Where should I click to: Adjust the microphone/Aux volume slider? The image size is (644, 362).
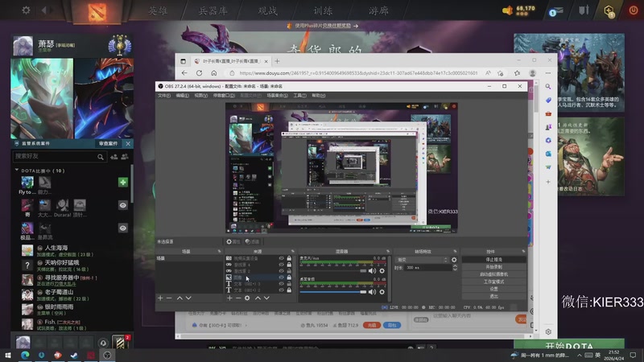333,271
